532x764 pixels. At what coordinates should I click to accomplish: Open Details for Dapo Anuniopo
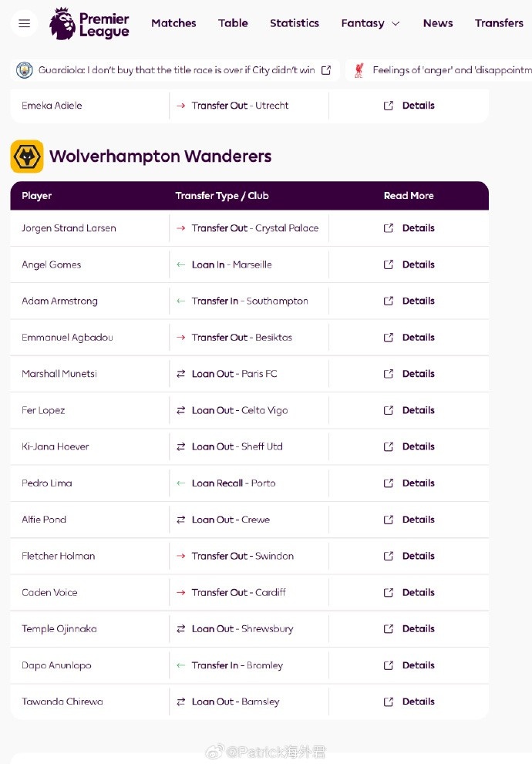pyautogui.click(x=418, y=665)
